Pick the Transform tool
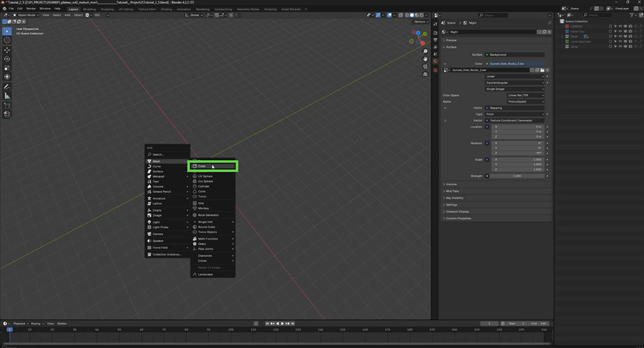This screenshot has height=348, width=644. tap(7, 77)
